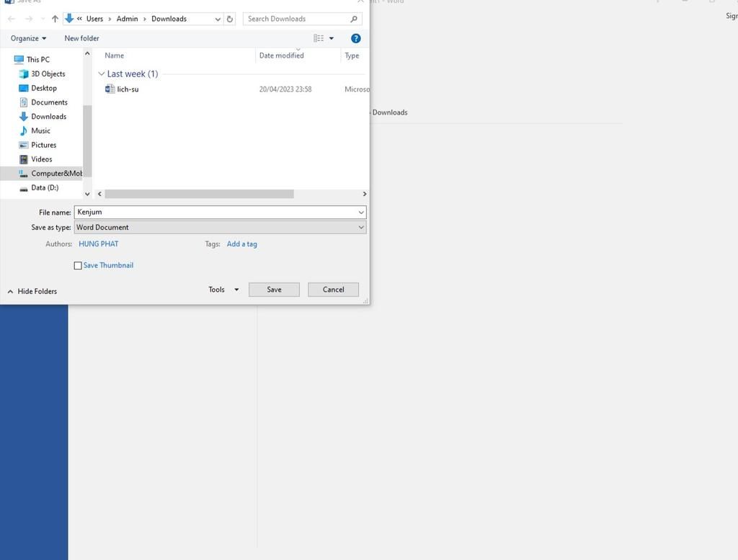Click the navigation pane vertical scrollbar
The width and height of the screenshot is (738, 560).
pos(87,141)
